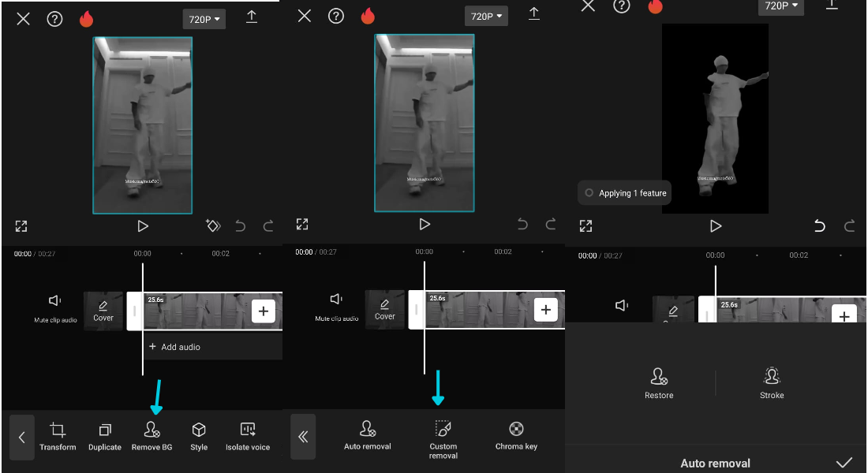Select the Isolate voice tool

click(249, 437)
